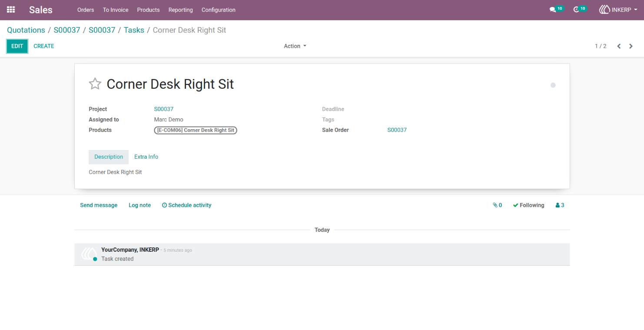The image size is (644, 330).
Task: Open the S00037 Sale Order link
Action: click(397, 130)
